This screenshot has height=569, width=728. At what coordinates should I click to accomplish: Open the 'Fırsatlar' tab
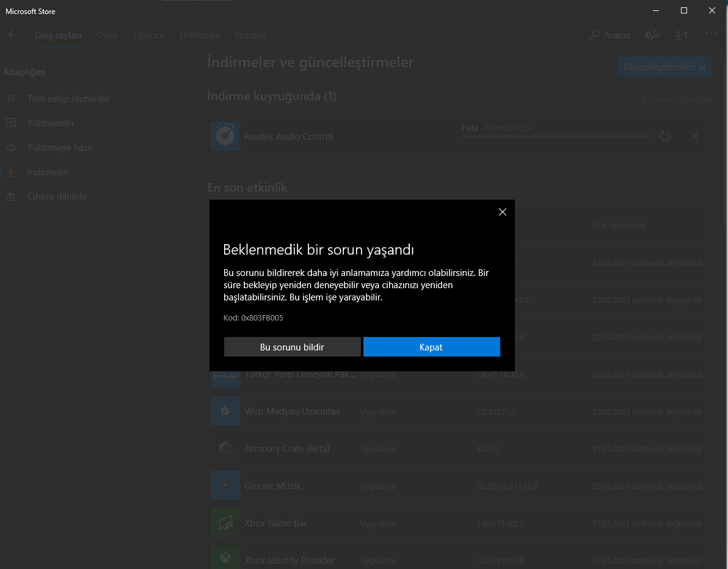click(x=251, y=35)
